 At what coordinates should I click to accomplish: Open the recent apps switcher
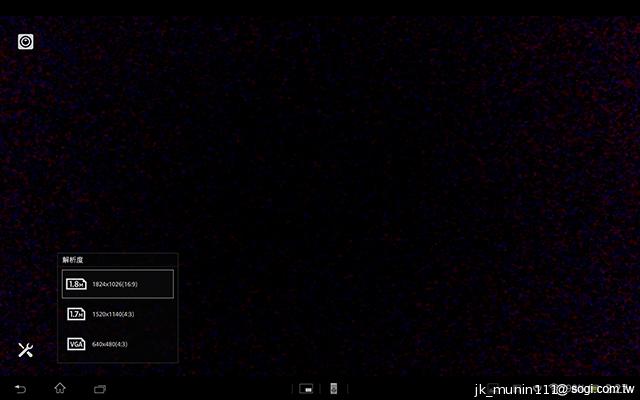[x=100, y=388]
